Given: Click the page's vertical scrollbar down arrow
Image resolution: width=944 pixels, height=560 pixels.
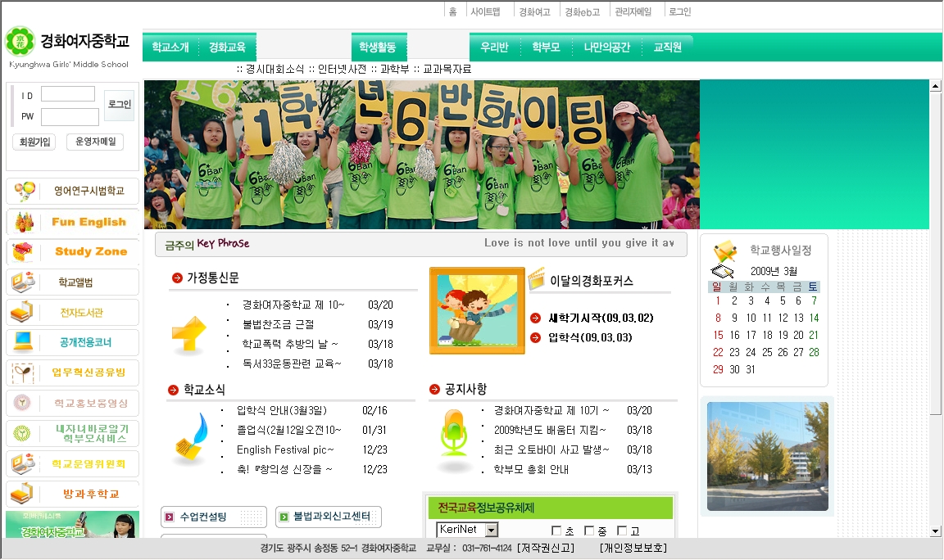Looking at the screenshot, I should [x=936, y=531].
